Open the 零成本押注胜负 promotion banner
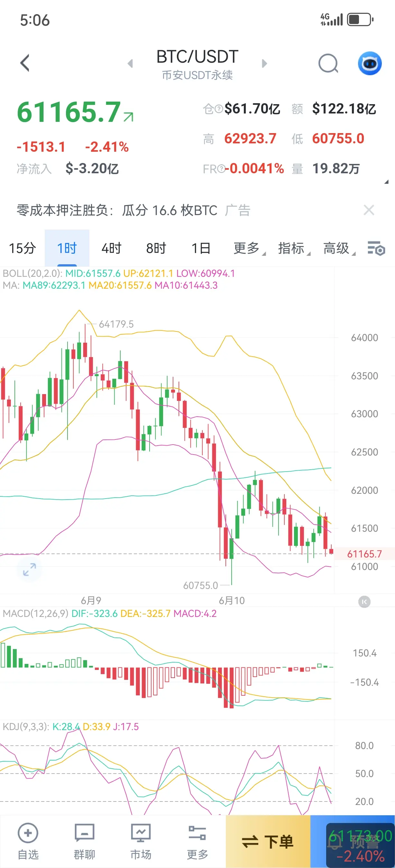Screen dimensions: 395x868 tap(134, 210)
